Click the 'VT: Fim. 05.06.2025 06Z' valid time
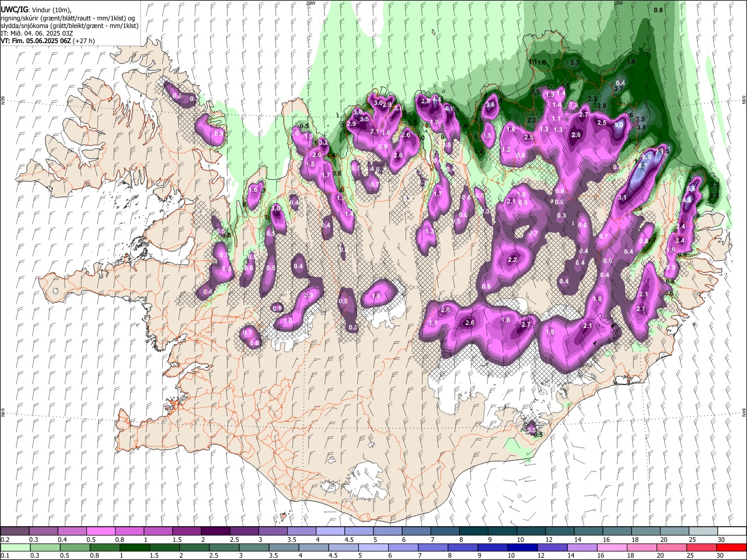 pyautogui.click(x=35, y=41)
